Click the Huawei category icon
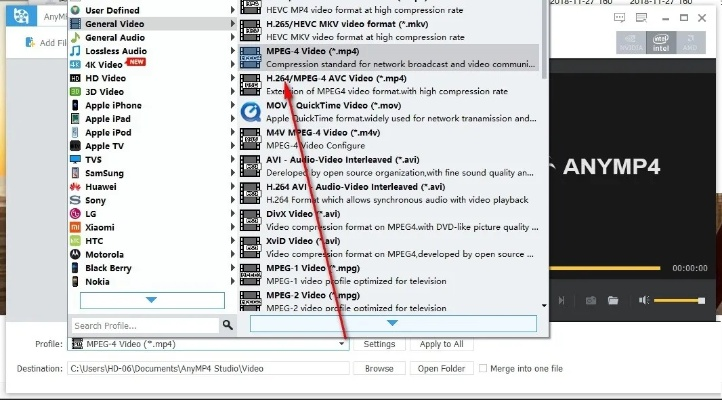The image size is (722, 400). pos(74,186)
